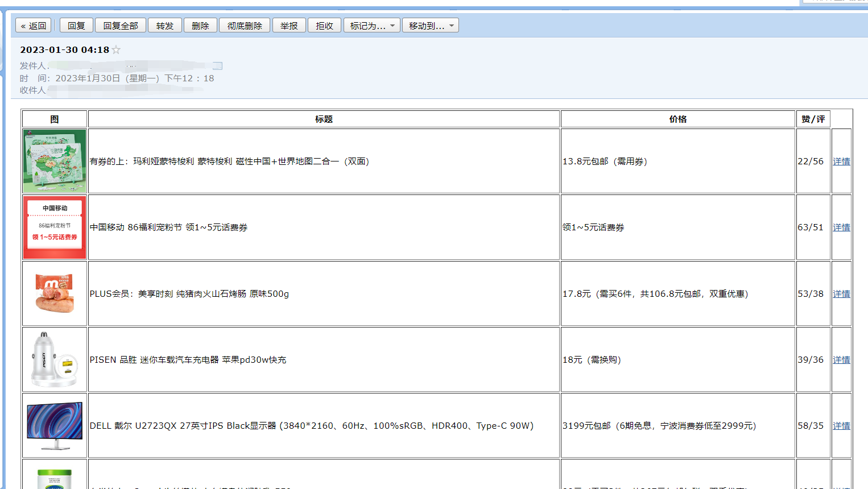Reply using the 回复 button
Image resolution: width=868 pixels, height=489 pixels.
pos(76,26)
